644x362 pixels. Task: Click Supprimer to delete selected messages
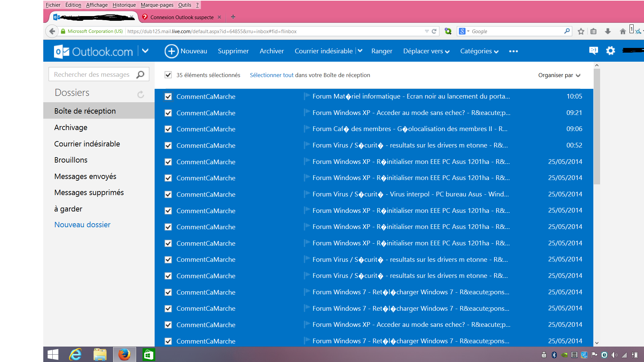point(233,51)
